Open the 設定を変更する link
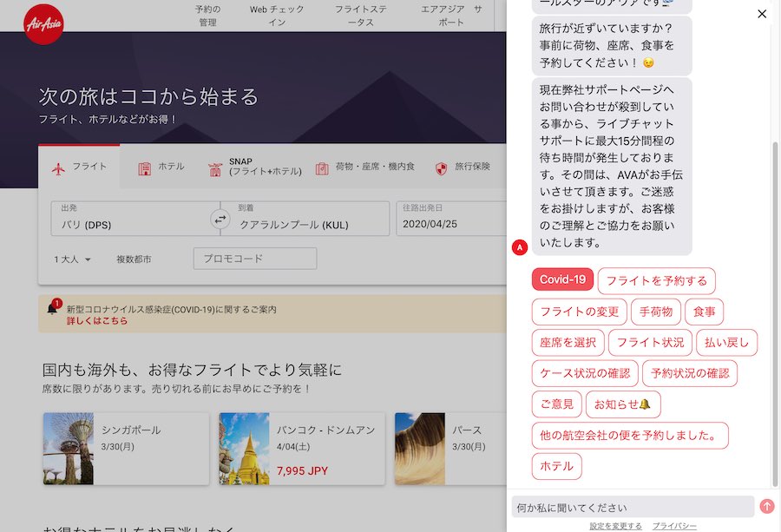 615,526
